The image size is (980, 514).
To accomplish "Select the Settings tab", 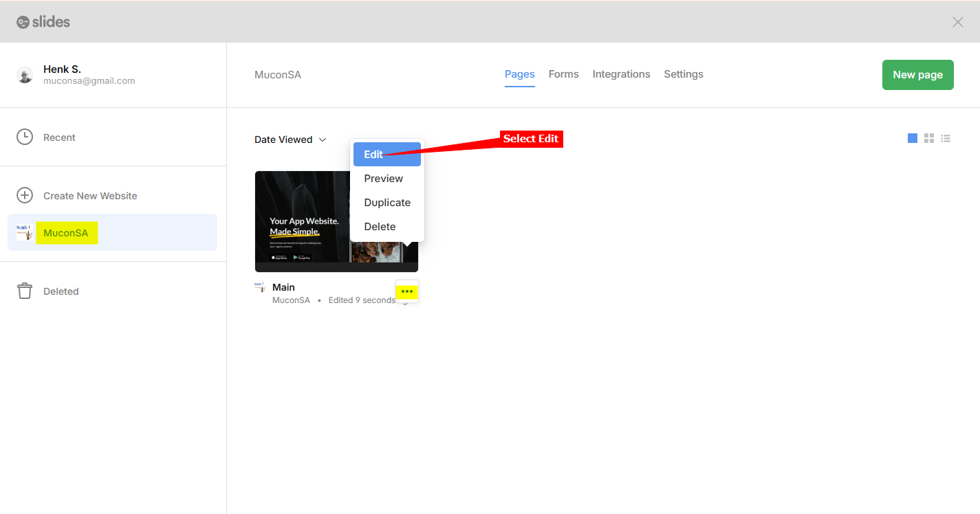I will click(683, 74).
